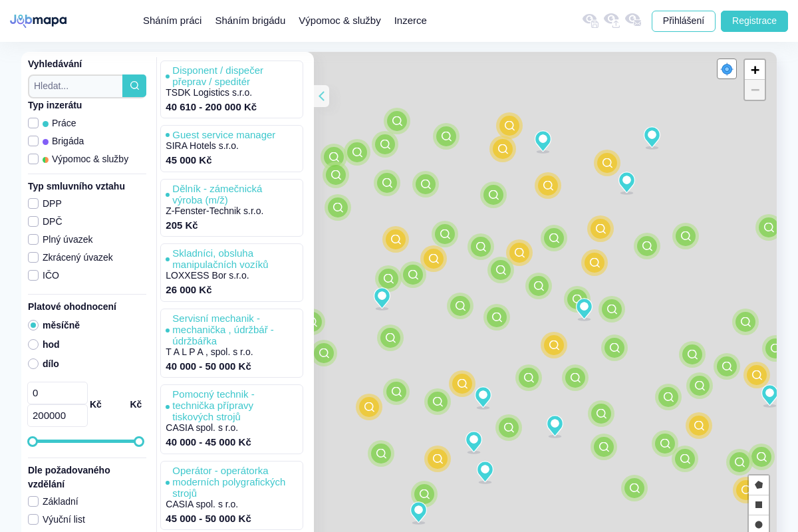This screenshot has height=532, width=798.
Task: Click the right salary slider handle
Action: [x=139, y=442]
